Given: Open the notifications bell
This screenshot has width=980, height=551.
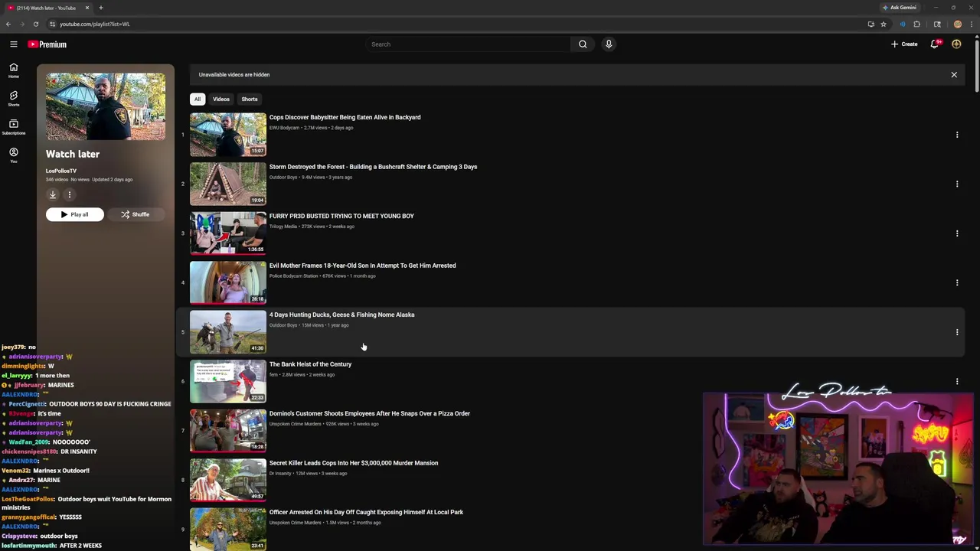Looking at the screenshot, I should pos(935,44).
